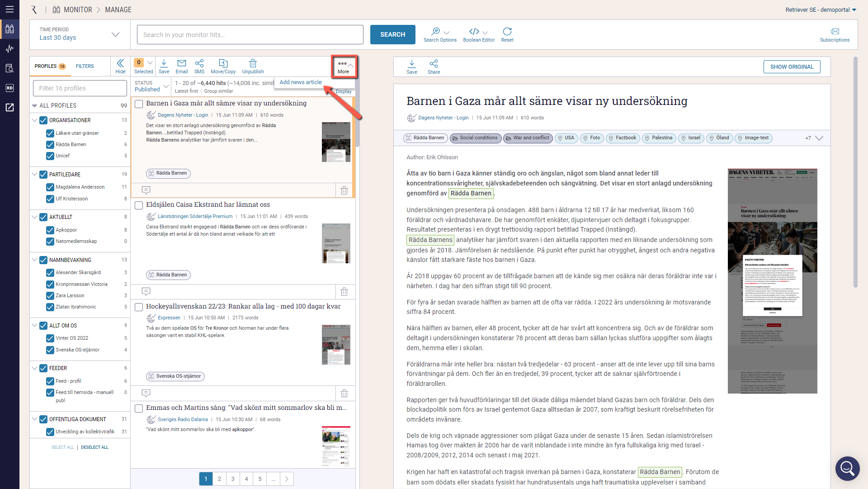The height and width of the screenshot is (489, 868).
Task: Collapse the ALL PROFILES tree
Action: (34, 106)
